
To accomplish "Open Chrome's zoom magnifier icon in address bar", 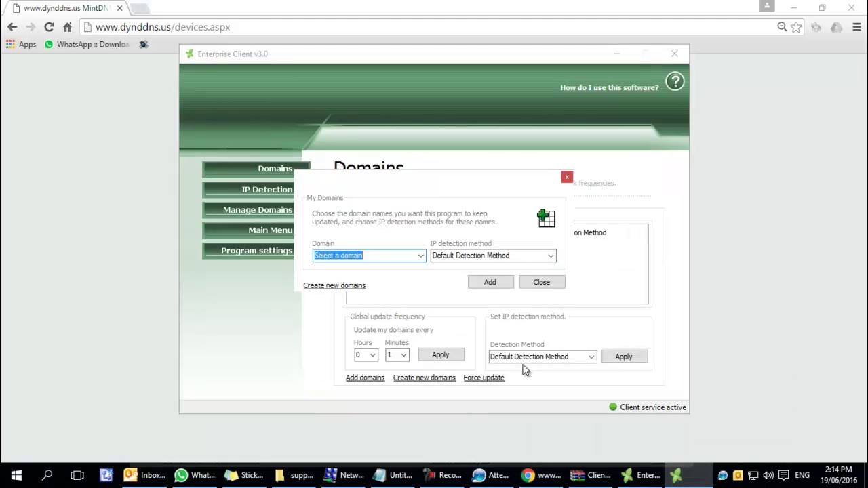I will click(782, 27).
